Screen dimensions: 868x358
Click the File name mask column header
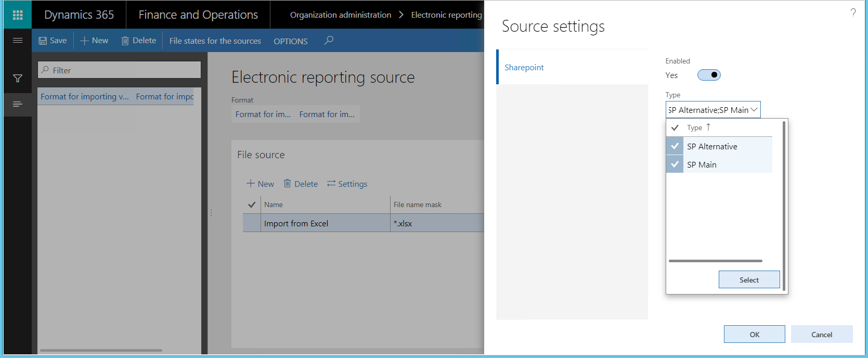pos(437,204)
